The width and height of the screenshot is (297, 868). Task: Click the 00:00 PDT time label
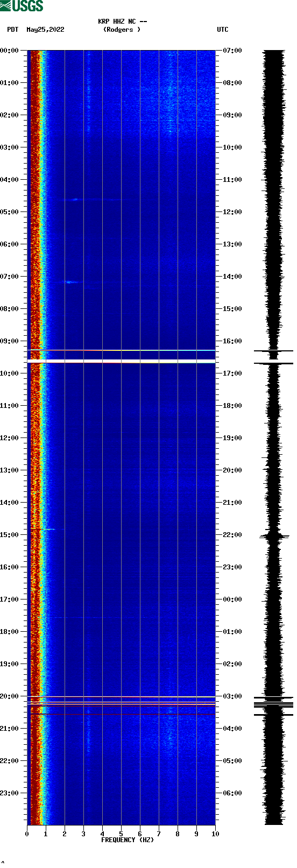coord(10,51)
